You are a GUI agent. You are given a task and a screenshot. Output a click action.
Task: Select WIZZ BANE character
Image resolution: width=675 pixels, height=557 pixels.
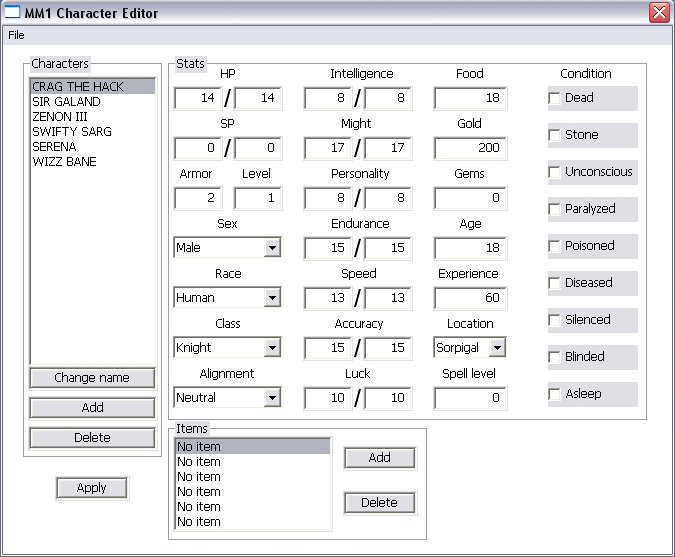click(93, 162)
